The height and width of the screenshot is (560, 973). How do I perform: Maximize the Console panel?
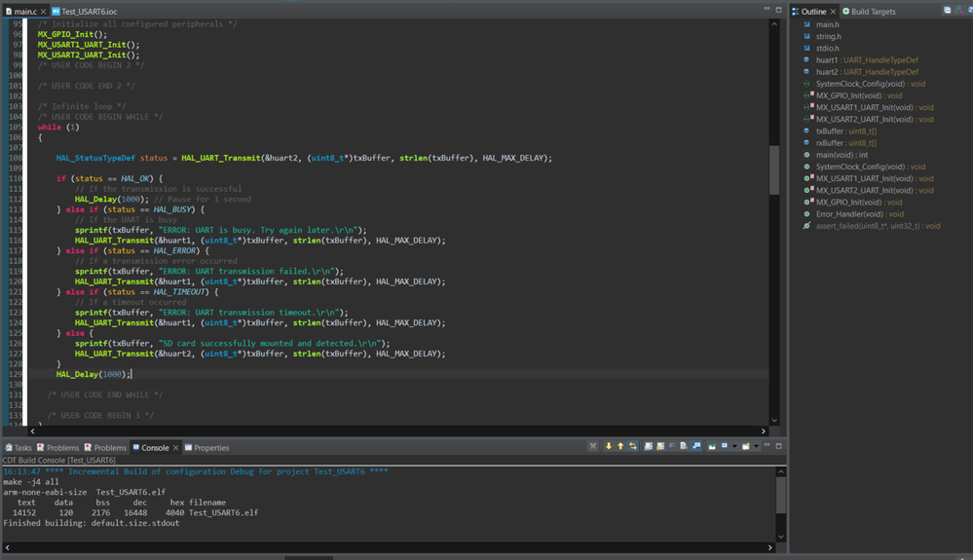click(779, 446)
